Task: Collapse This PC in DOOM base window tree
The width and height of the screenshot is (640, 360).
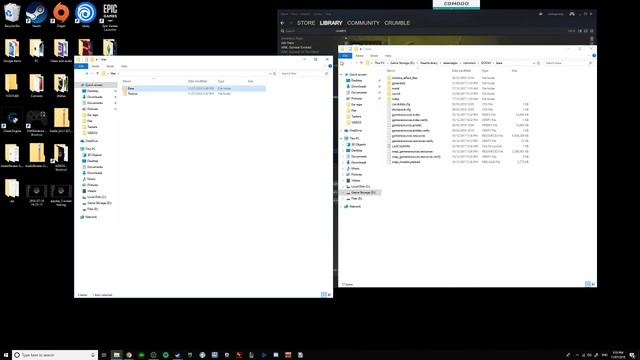Action: (342, 138)
